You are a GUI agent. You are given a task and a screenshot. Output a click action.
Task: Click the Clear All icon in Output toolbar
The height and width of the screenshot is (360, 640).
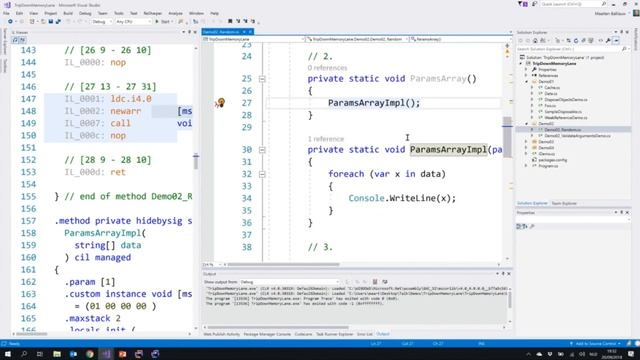(x=375, y=282)
